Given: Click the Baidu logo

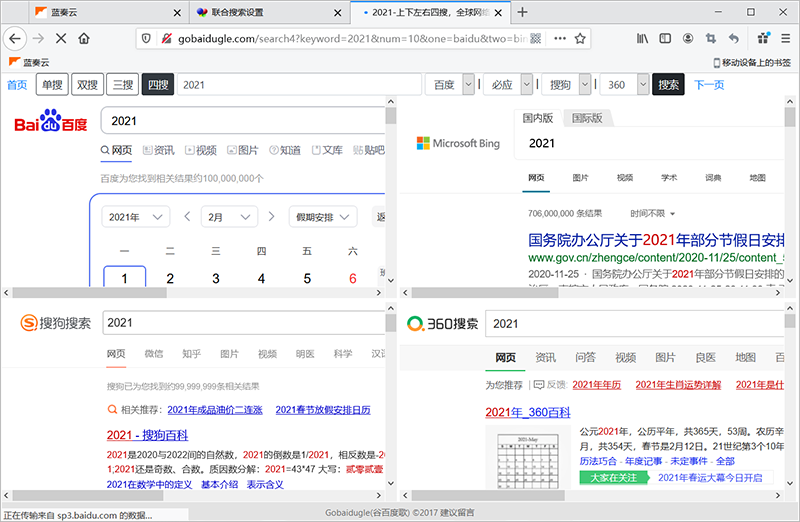Looking at the screenshot, I should click(50, 123).
